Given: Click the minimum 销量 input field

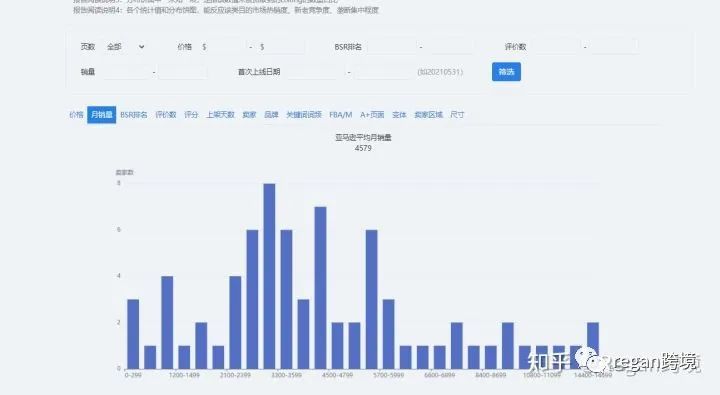Looking at the screenshot, I should point(126,72).
